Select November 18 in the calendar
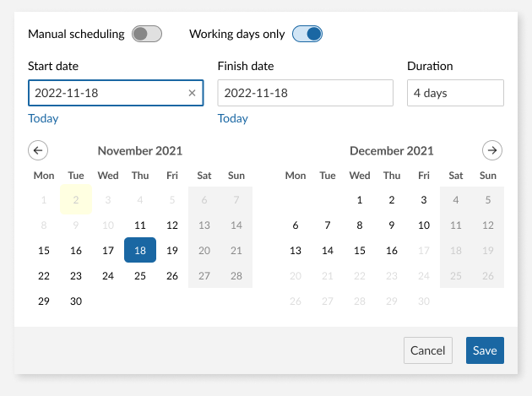532x396 pixels. click(140, 251)
